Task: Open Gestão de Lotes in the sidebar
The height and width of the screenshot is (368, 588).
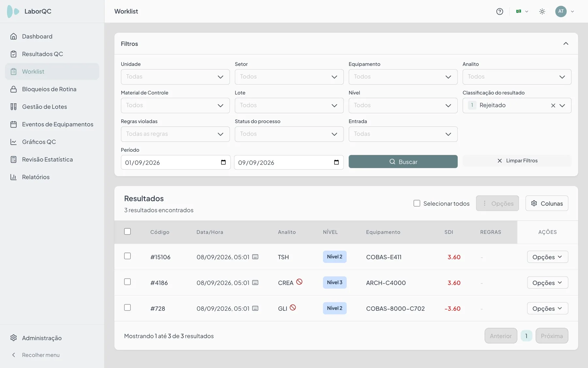Action: click(52, 107)
